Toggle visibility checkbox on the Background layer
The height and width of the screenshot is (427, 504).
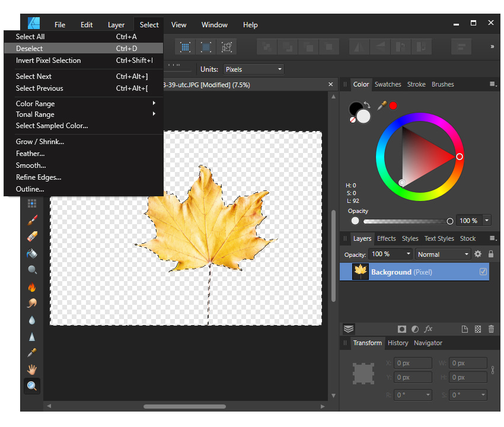point(483,272)
